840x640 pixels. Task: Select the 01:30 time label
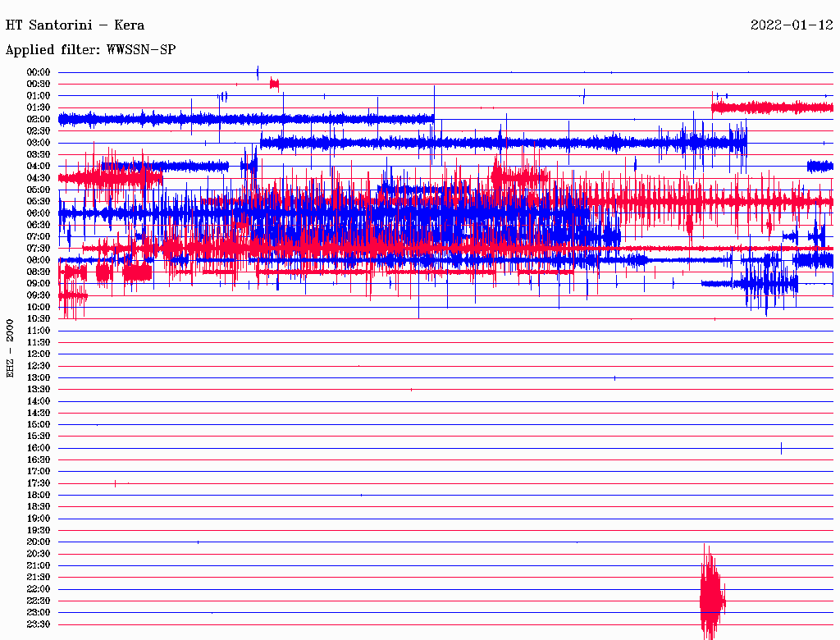pos(39,107)
